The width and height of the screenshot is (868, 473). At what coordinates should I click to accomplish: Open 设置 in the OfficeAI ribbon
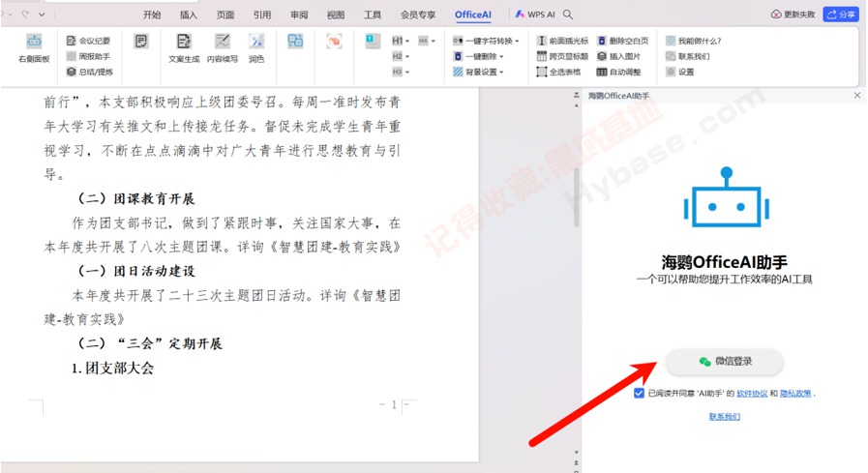tap(679, 72)
